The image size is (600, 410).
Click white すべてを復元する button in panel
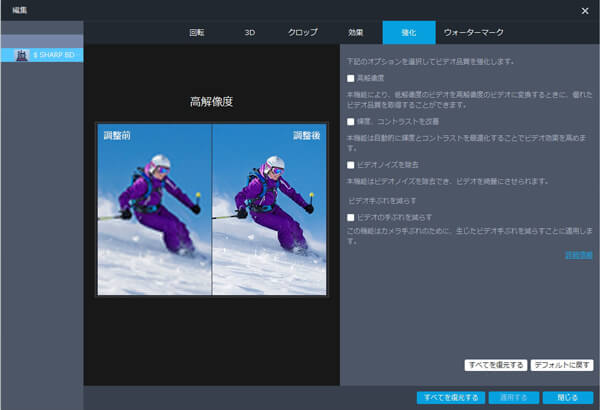(496, 365)
